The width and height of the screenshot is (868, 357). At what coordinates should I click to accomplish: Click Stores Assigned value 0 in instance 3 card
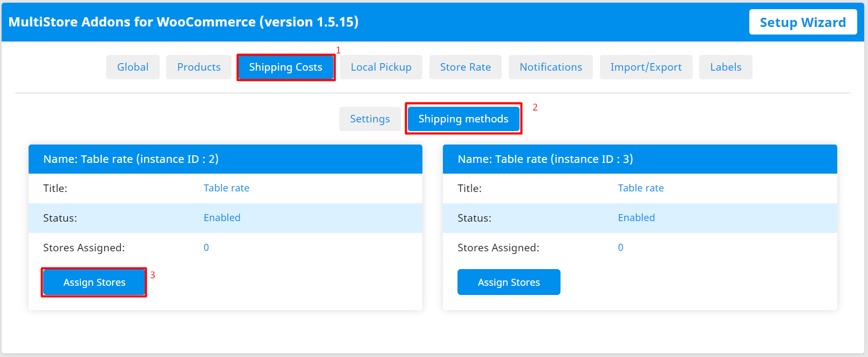coord(620,248)
